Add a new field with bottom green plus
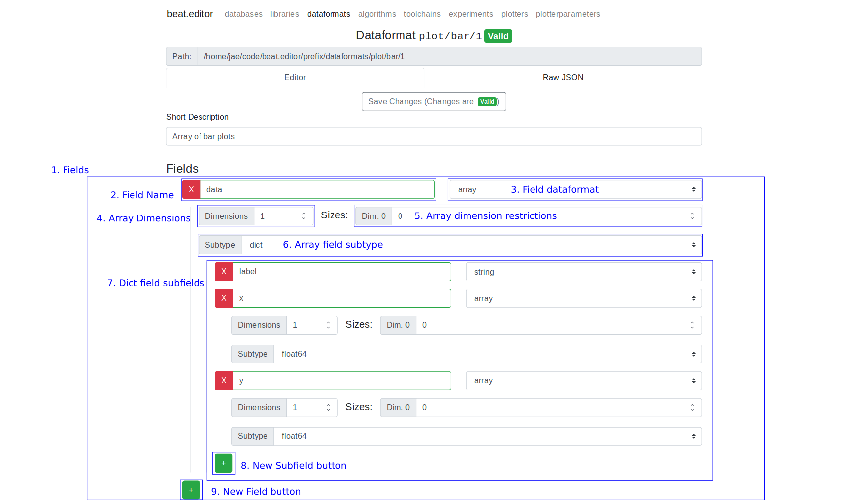The height and width of the screenshot is (501, 868). click(191, 490)
